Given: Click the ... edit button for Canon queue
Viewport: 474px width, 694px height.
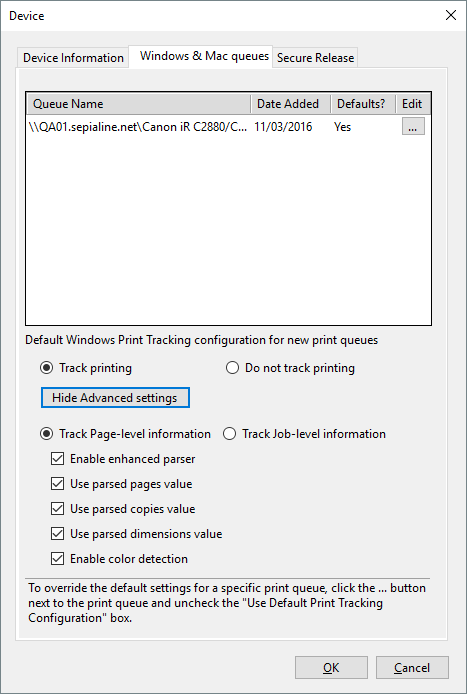Looking at the screenshot, I should (x=413, y=127).
